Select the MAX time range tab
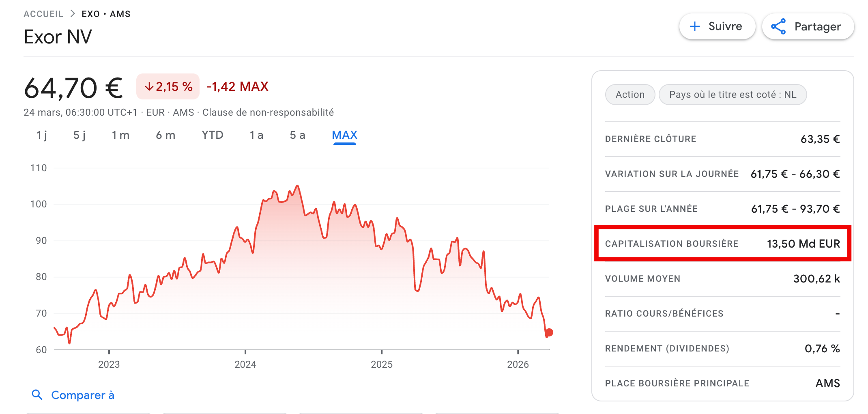Screen dimensions: 868x414 point(344,135)
